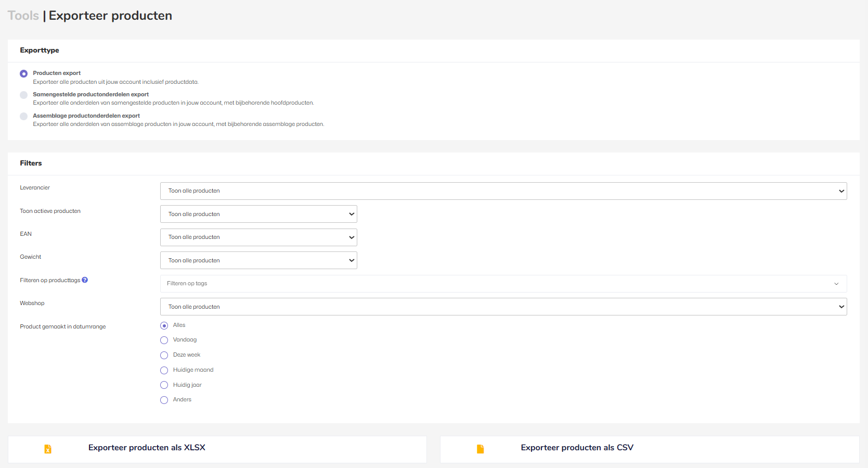The width and height of the screenshot is (868, 468).
Task: Pick the Anders date range option
Action: click(164, 400)
